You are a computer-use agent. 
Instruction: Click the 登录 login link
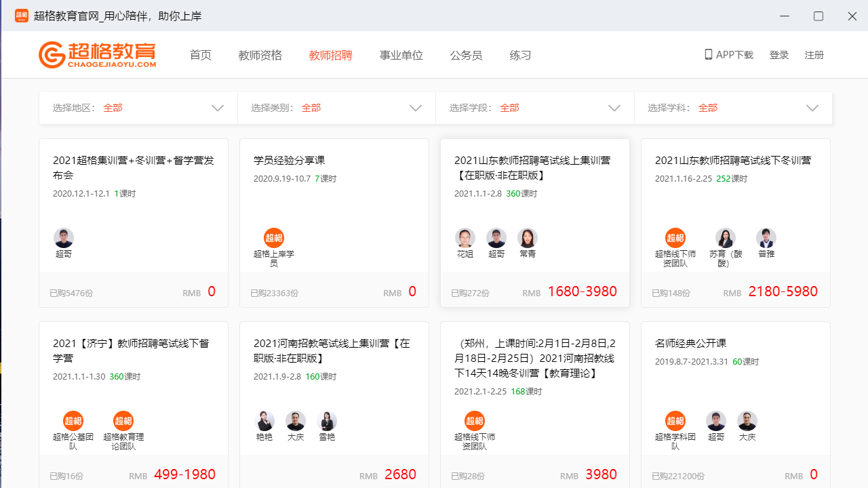pyautogui.click(x=779, y=55)
